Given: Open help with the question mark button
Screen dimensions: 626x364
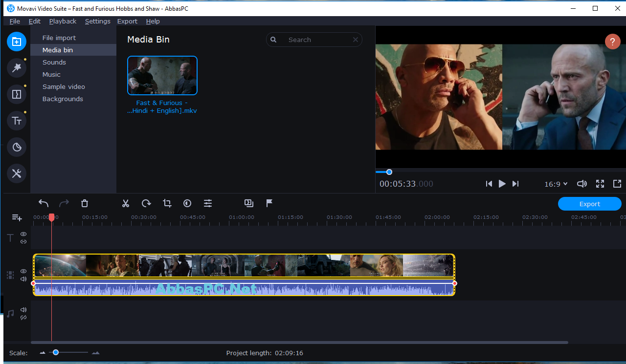Looking at the screenshot, I should 613,42.
